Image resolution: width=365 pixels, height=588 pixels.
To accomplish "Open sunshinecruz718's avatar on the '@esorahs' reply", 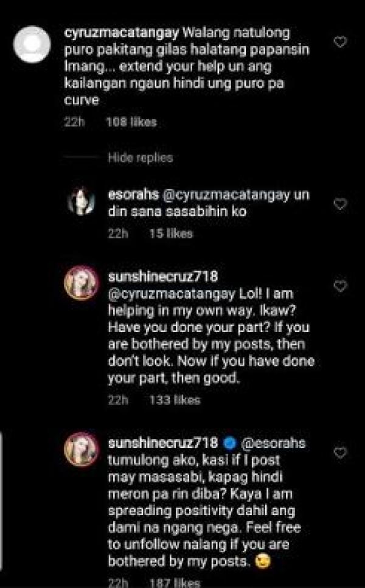I will click(x=81, y=451).
